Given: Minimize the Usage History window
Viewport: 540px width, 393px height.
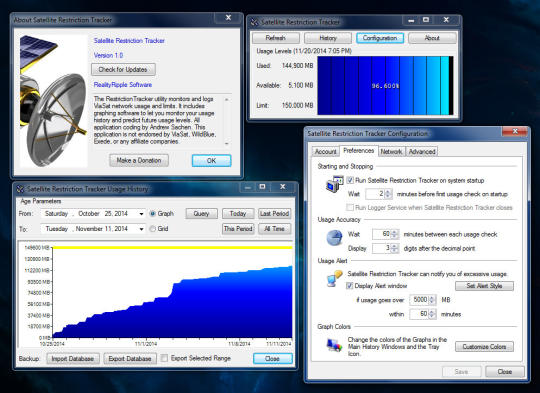Looking at the screenshot, I should (248, 187).
